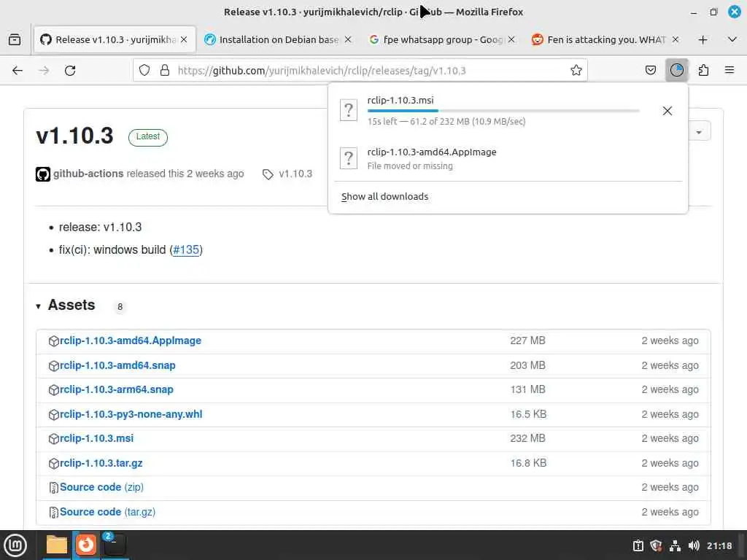Screen dimensions: 747x560
Task: Open the volume speaker tray icon
Action: (x=694, y=545)
